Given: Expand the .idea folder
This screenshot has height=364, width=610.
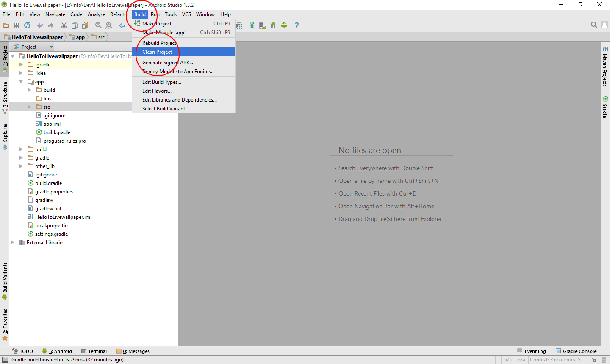Looking at the screenshot, I should pyautogui.click(x=21, y=73).
